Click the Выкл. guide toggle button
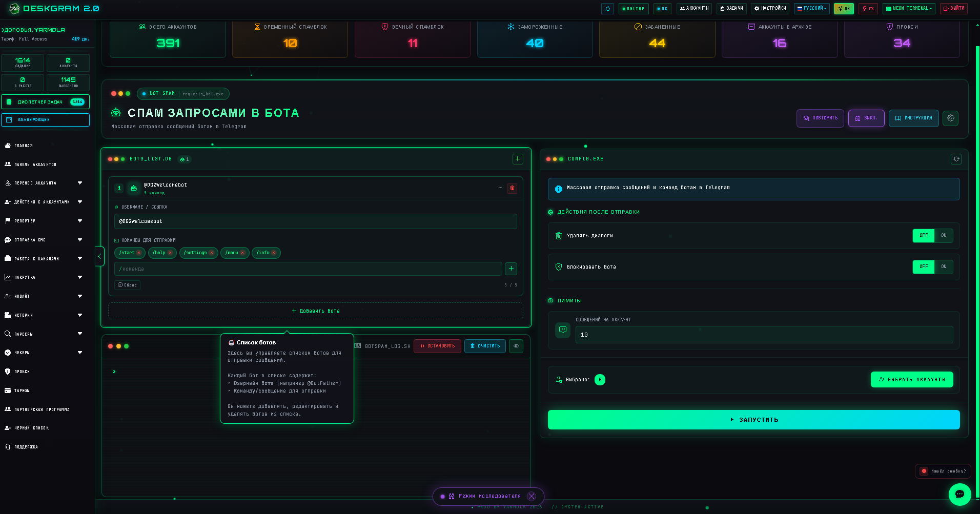The image size is (980, 514). tap(866, 118)
